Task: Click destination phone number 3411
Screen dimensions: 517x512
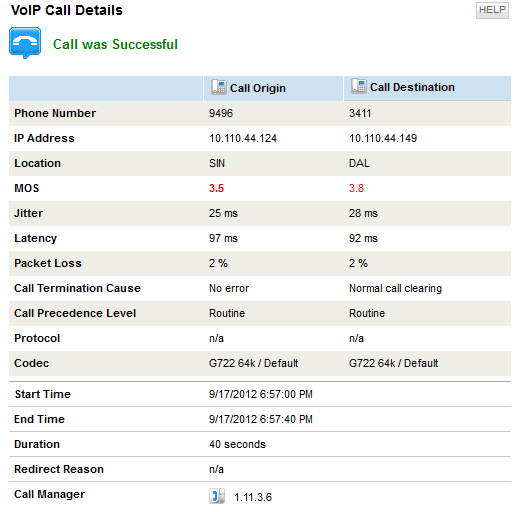Action: (x=360, y=113)
